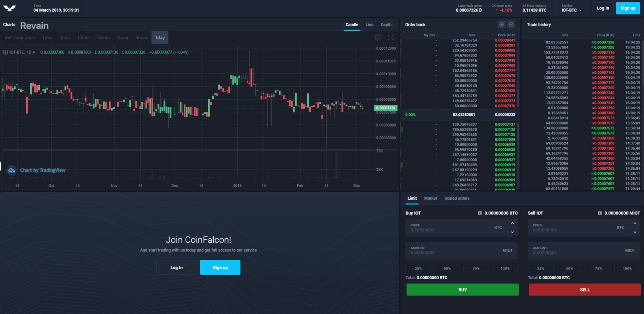Set sell amount to 50%

[570, 268]
